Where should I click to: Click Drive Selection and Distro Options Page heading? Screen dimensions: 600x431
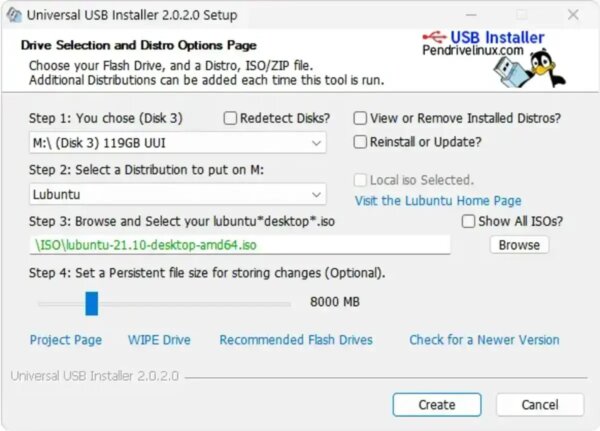coord(139,45)
